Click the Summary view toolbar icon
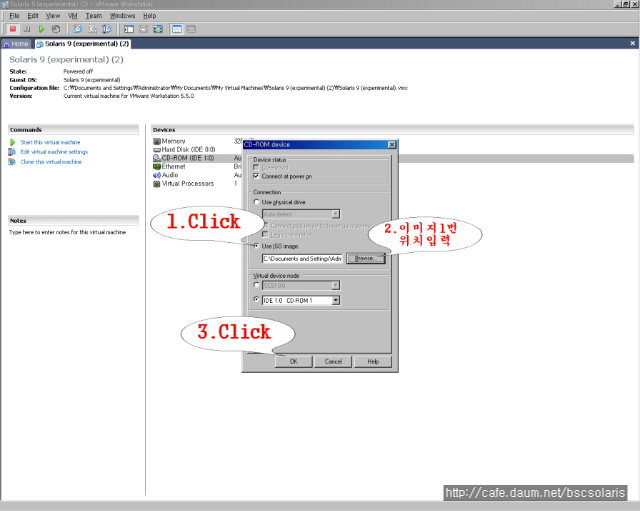This screenshot has width=640, height=511. pyautogui.click(x=177, y=29)
